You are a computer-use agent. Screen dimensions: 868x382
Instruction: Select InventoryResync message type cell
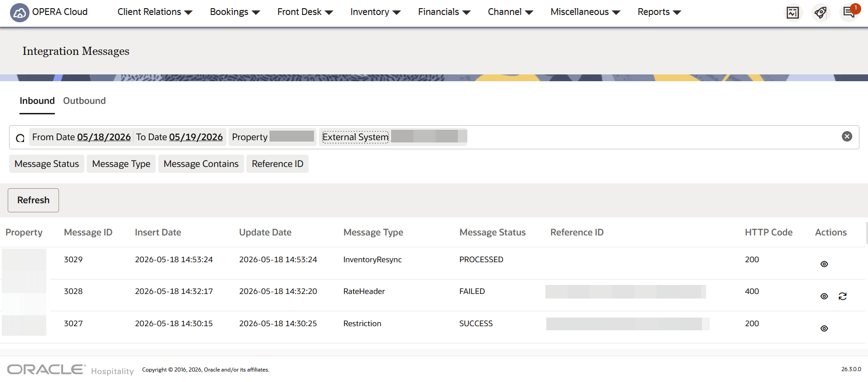pyautogui.click(x=373, y=260)
